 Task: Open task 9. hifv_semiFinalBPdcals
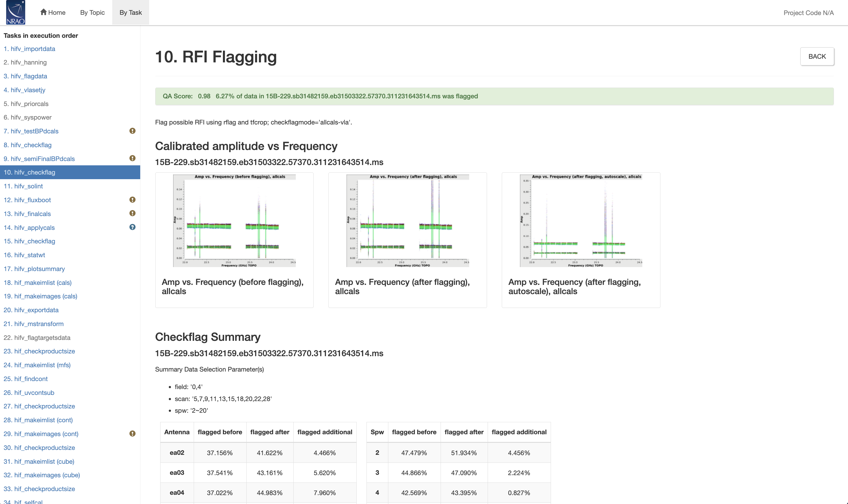coord(39,159)
